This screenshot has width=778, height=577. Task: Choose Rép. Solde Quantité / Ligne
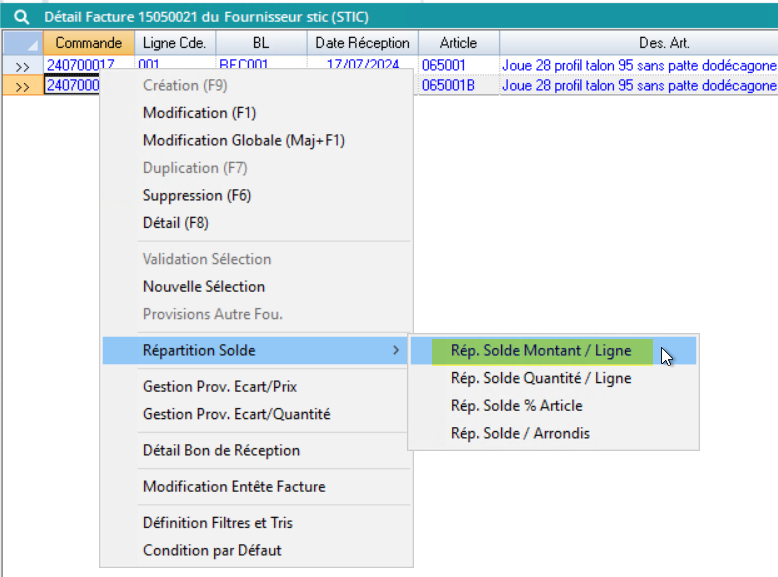point(541,378)
